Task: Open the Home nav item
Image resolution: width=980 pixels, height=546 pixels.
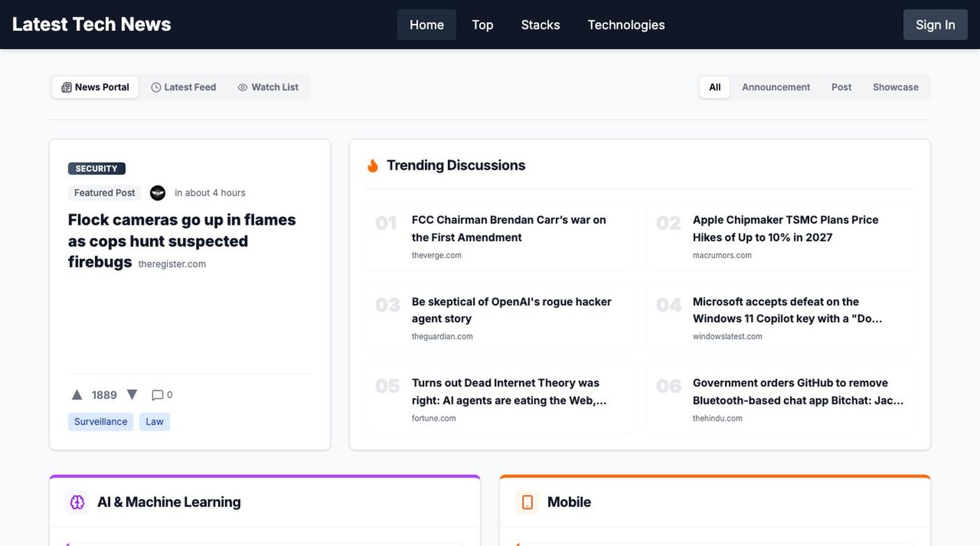Action: pyautogui.click(x=426, y=24)
